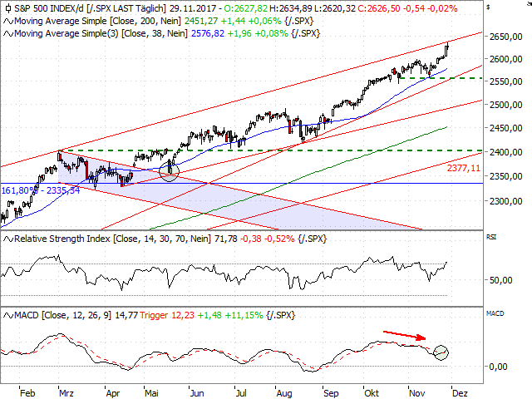Screen dimensions: 532x399
Task: Click the 2350,00 price axis label
Action: point(505,176)
